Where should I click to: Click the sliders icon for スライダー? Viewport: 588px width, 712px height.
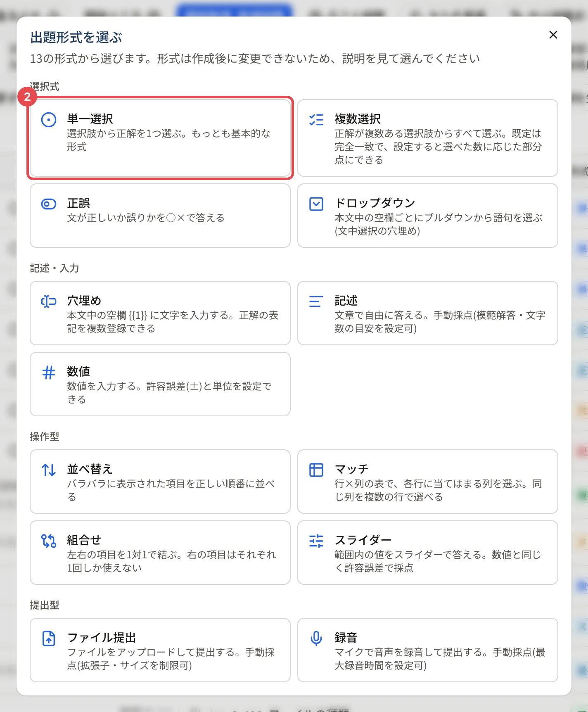[316, 541]
